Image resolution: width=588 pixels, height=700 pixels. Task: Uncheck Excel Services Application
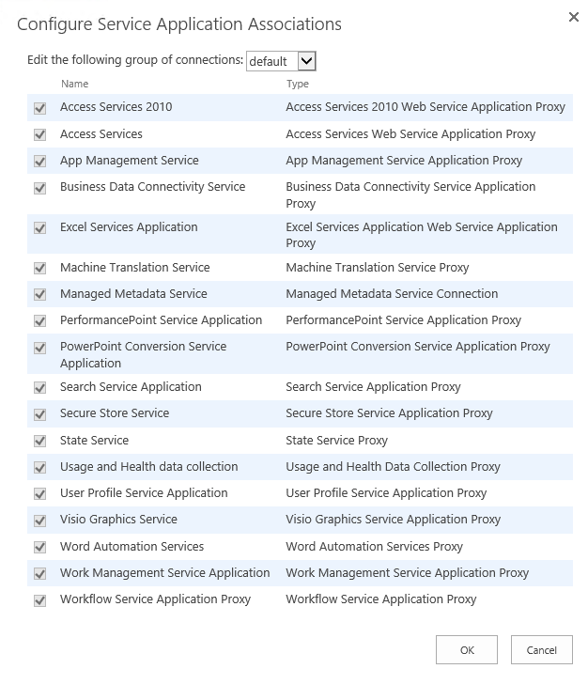40,228
